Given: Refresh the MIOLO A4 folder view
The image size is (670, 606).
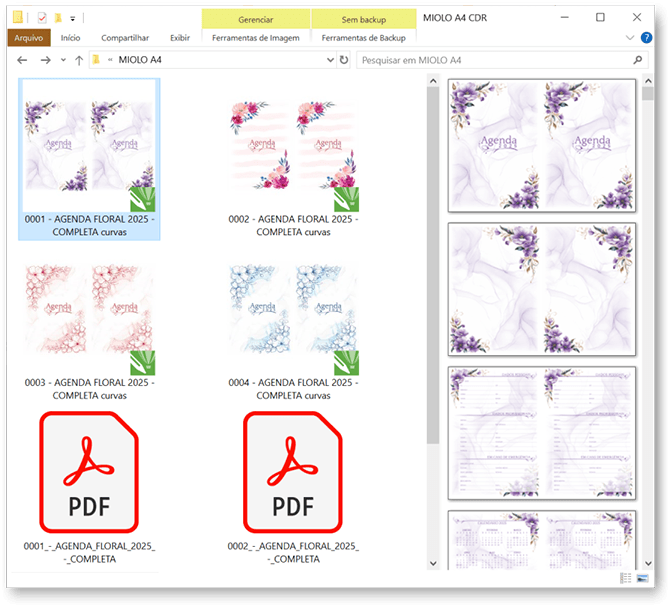Looking at the screenshot, I should tap(344, 60).
